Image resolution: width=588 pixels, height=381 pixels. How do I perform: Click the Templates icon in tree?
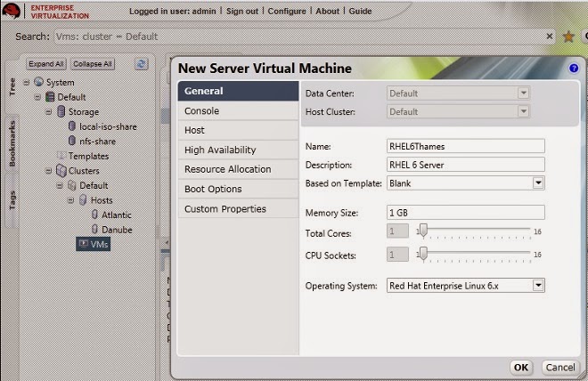pos(61,156)
